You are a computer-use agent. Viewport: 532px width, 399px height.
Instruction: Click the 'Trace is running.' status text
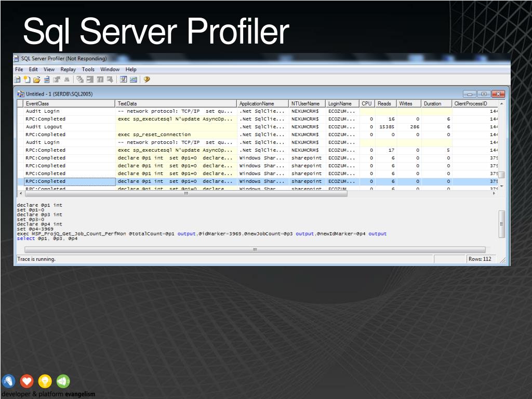point(36,259)
